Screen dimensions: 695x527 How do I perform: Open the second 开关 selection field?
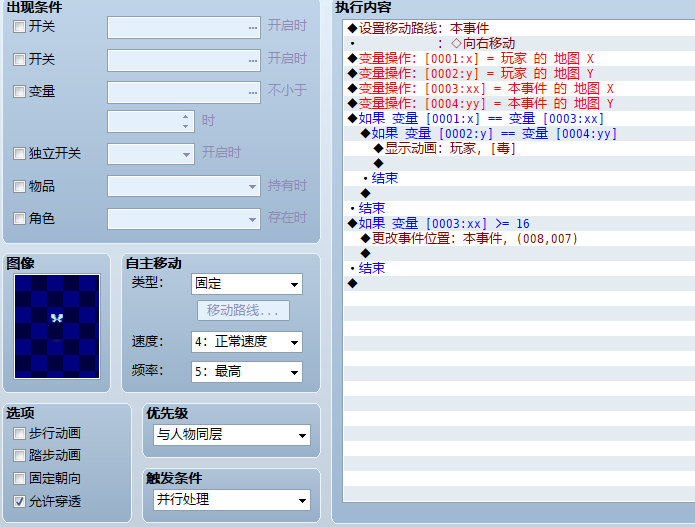(184, 60)
